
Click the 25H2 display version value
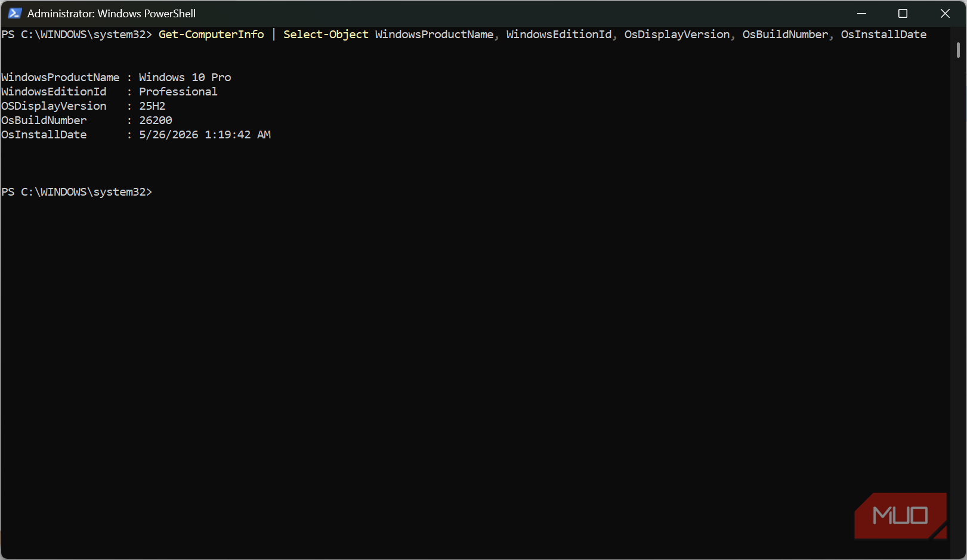tap(152, 106)
